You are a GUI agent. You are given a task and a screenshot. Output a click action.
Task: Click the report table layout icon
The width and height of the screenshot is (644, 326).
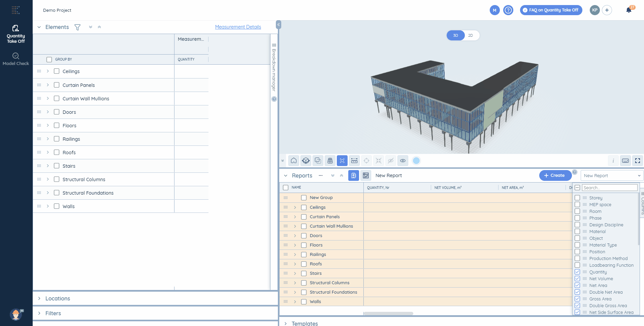366,175
